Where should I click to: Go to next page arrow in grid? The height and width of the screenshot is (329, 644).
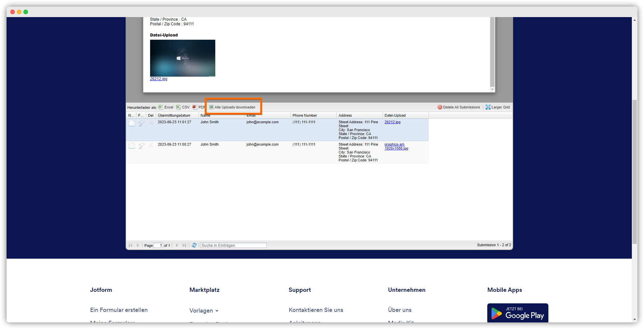pyautogui.click(x=177, y=245)
